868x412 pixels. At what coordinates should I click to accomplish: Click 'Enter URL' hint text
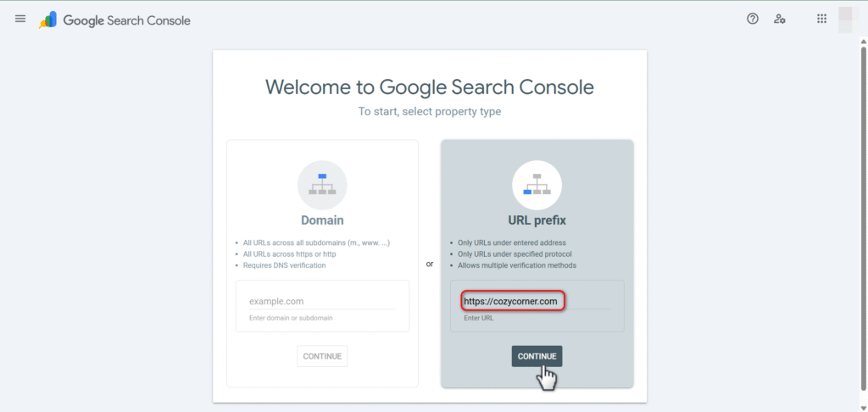[x=478, y=318]
